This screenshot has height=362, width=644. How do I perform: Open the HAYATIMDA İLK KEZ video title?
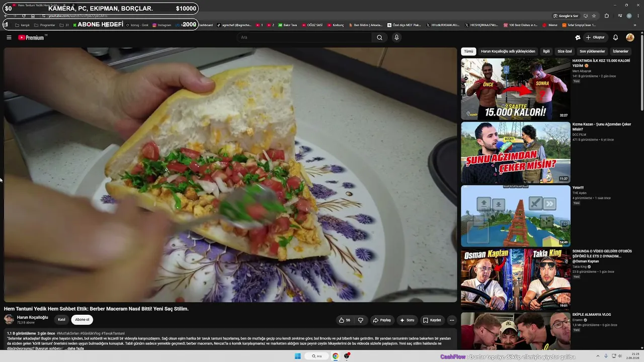coord(601,63)
